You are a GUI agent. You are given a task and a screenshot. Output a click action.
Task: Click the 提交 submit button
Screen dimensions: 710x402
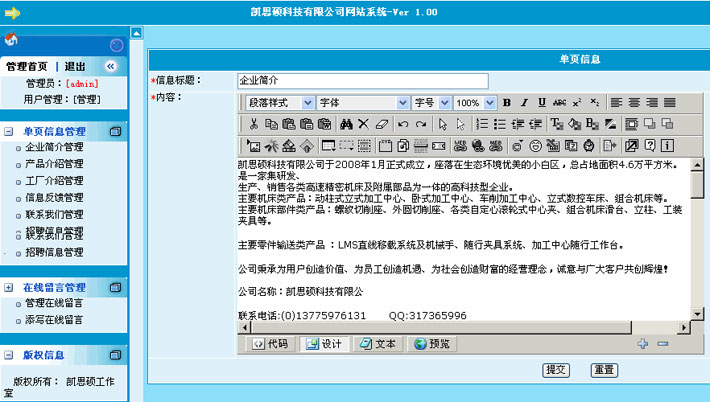click(x=555, y=369)
